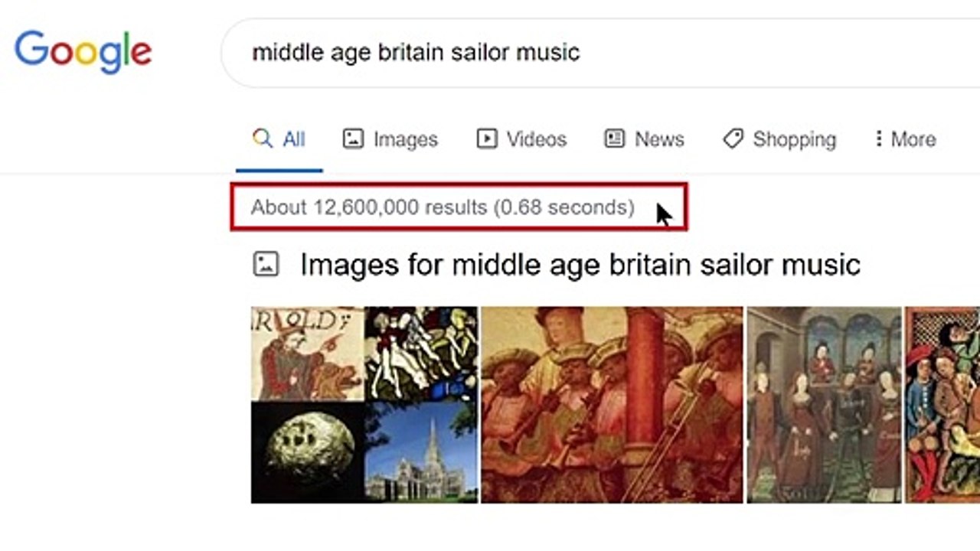Open the medieval trumpet musicians painting thumbnail
Image resolution: width=980 pixels, height=551 pixels.
click(x=612, y=405)
